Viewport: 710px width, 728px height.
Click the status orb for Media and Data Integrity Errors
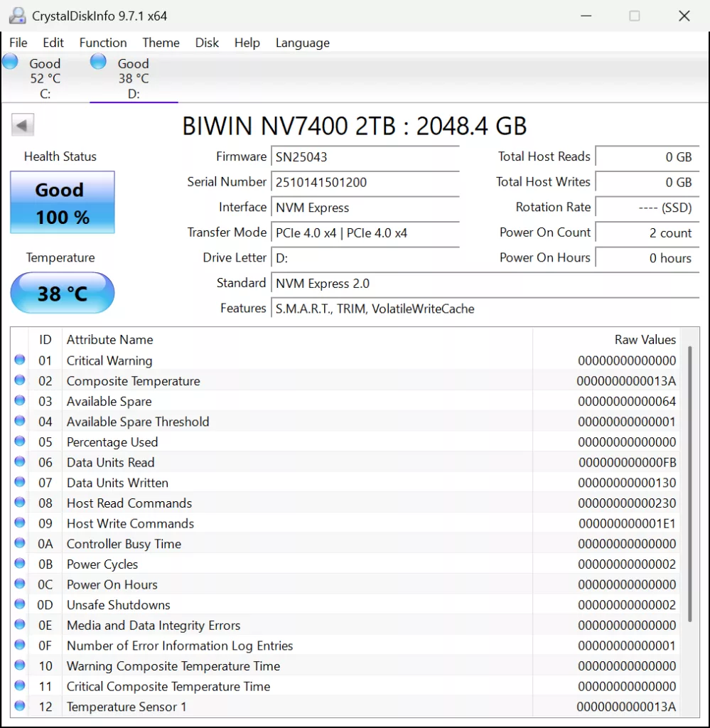pyautogui.click(x=19, y=624)
